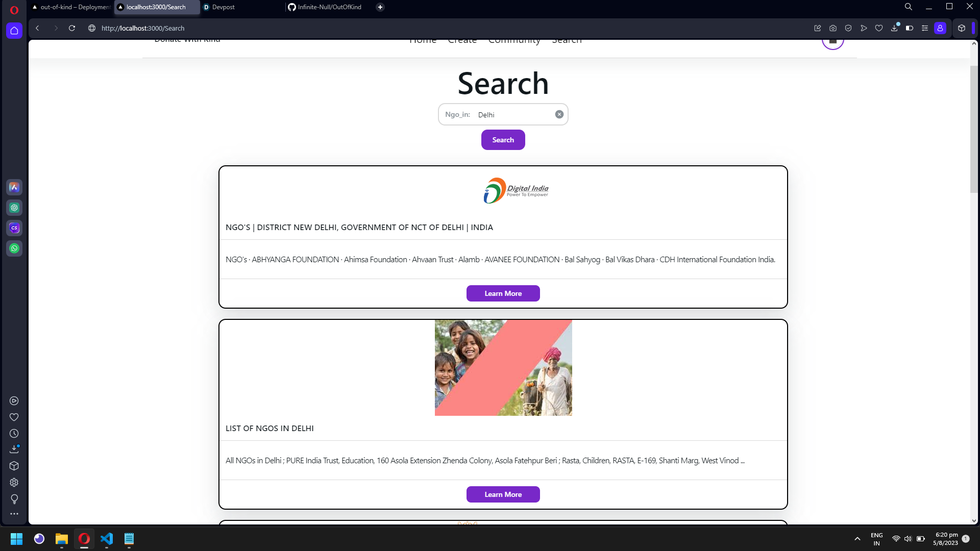Open the downloads icon in the address bar
Image resolution: width=980 pixels, height=551 pixels.
pyautogui.click(x=894, y=28)
